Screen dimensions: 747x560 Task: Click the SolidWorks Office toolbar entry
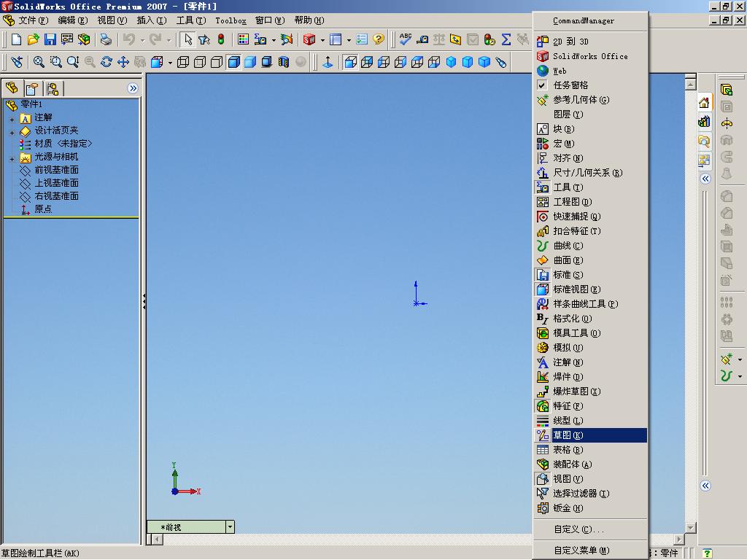point(589,56)
